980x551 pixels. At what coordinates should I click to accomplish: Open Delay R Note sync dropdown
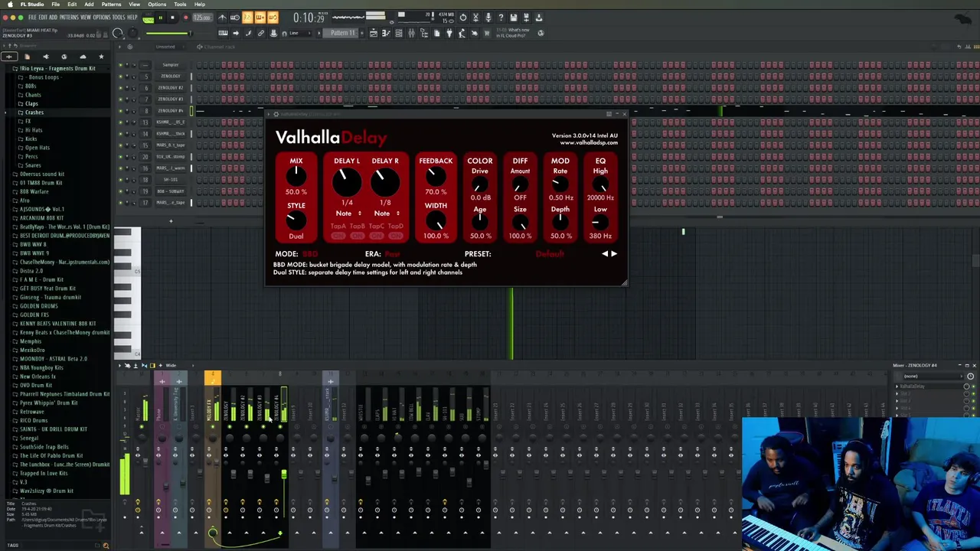(x=387, y=214)
